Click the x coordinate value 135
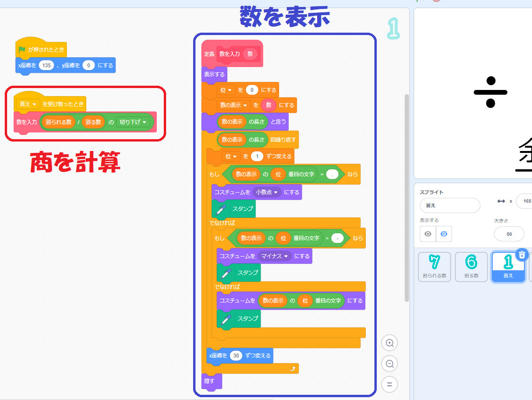532x400 pixels. [x=46, y=66]
